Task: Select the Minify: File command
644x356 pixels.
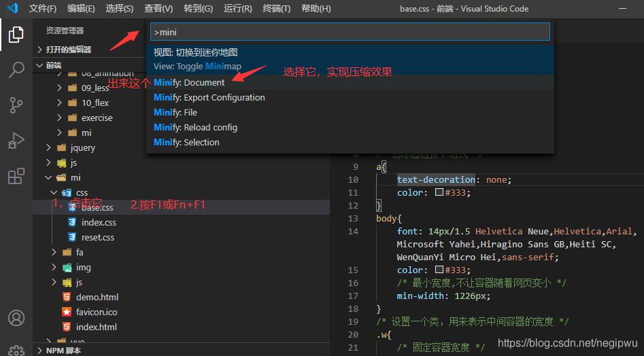Action: [350, 112]
